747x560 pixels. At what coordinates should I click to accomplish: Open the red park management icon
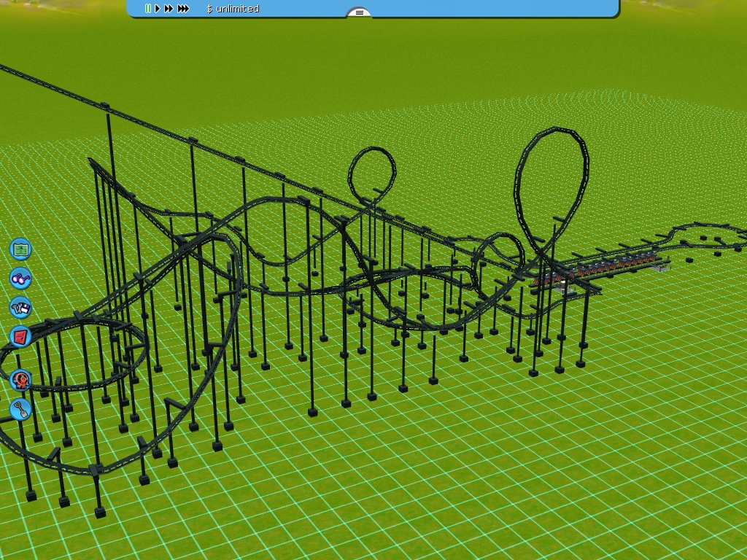20,337
